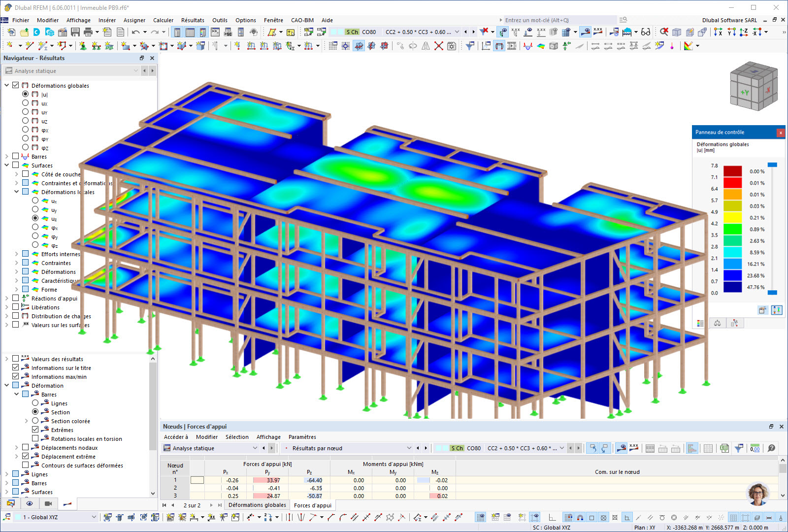Click the 0,00 decimal places icon above the table
The image size is (788, 532).
(x=755, y=448)
